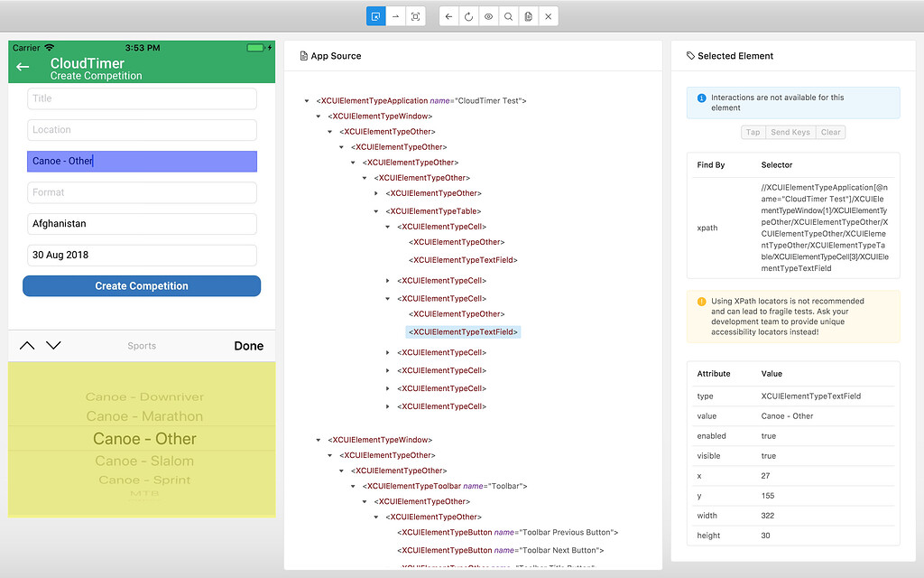924x578 pixels.
Task: Select the highlighted XCUIElementTypeTextField tree row
Action: pos(463,332)
